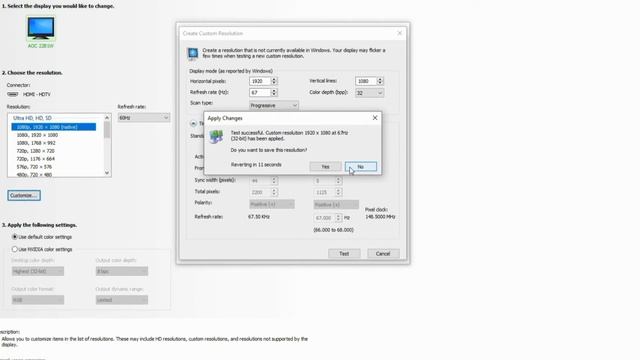Click No in the Apply Changes dialog

tap(361, 167)
